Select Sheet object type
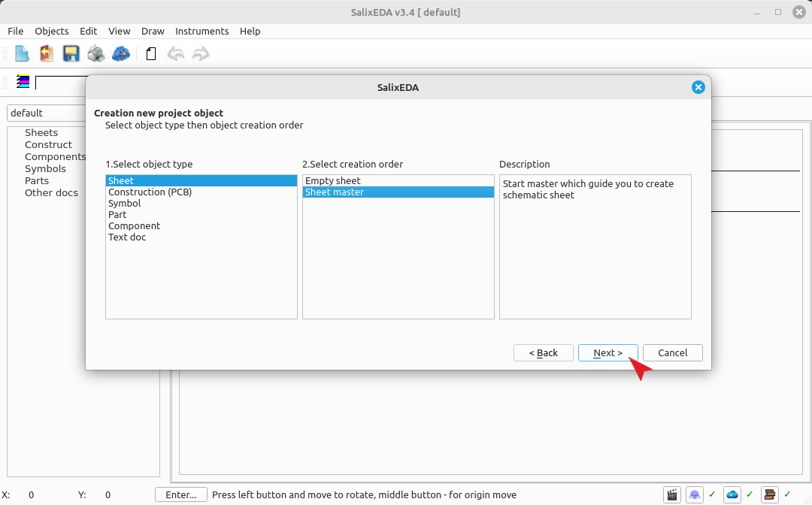The image size is (812, 505). [201, 180]
